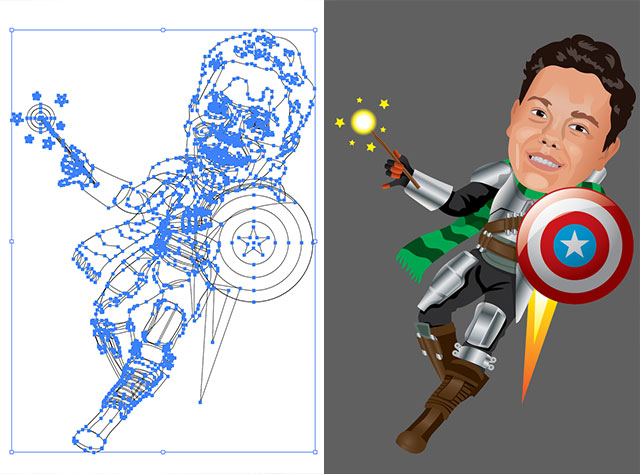Click the top-left corner bounding box handle
640x474 pixels.
pyautogui.click(x=11, y=30)
